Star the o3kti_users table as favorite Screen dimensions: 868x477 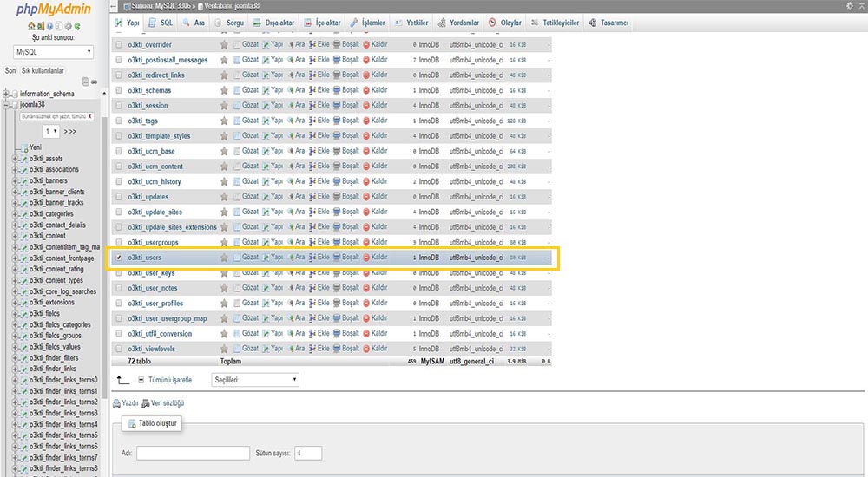click(224, 258)
